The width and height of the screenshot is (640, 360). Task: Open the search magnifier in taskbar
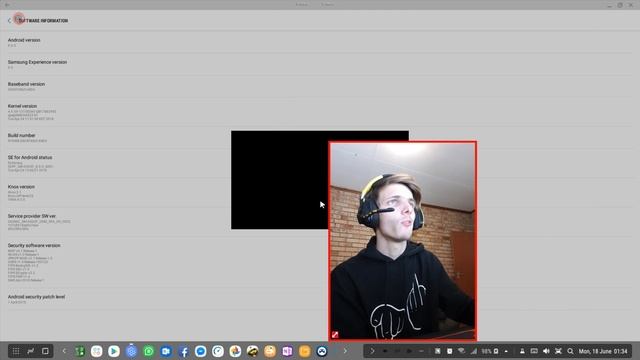pyautogui.click(x=570, y=351)
